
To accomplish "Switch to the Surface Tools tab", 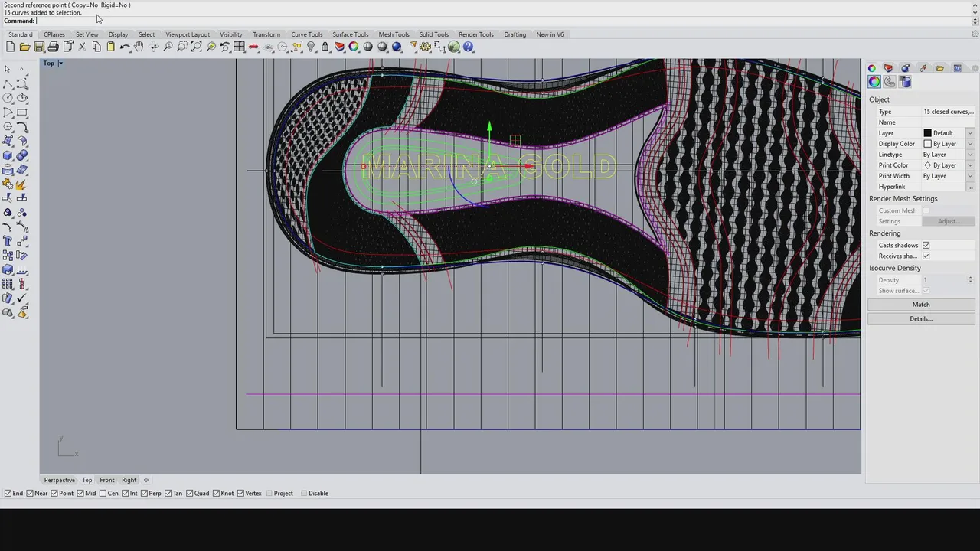I will coord(350,34).
